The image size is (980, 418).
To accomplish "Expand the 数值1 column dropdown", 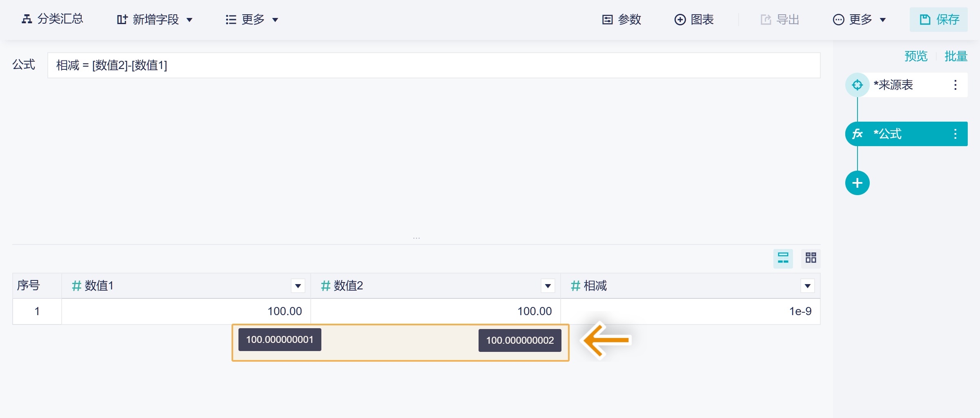I will pos(298,286).
